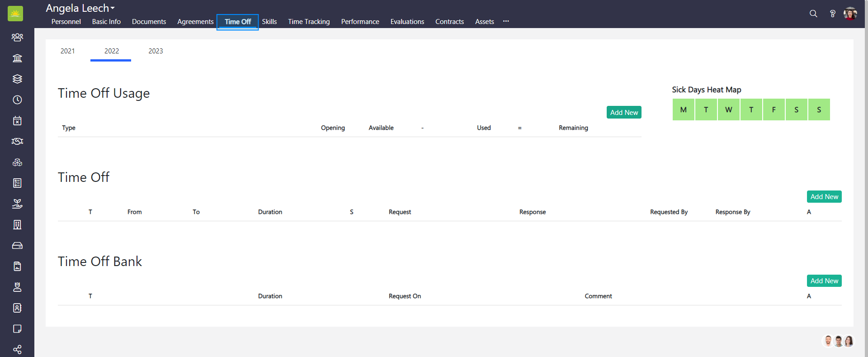Click the search magnifier icon
This screenshot has height=357, width=868.
tap(813, 14)
